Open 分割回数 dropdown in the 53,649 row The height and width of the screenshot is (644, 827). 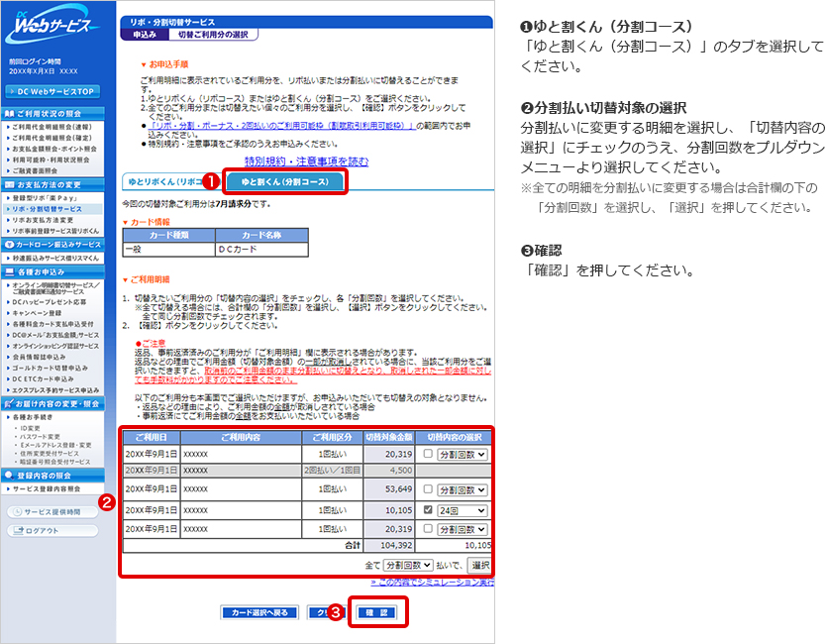[463, 489]
